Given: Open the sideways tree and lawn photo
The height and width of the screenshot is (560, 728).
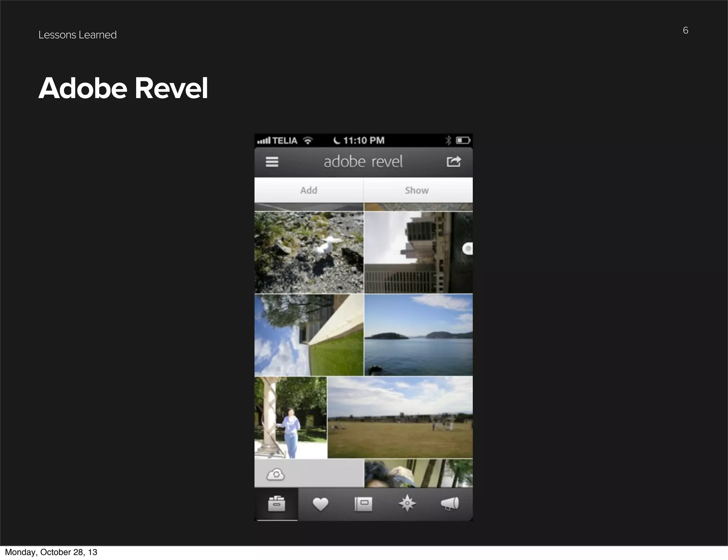Looking at the screenshot, I should [x=309, y=335].
